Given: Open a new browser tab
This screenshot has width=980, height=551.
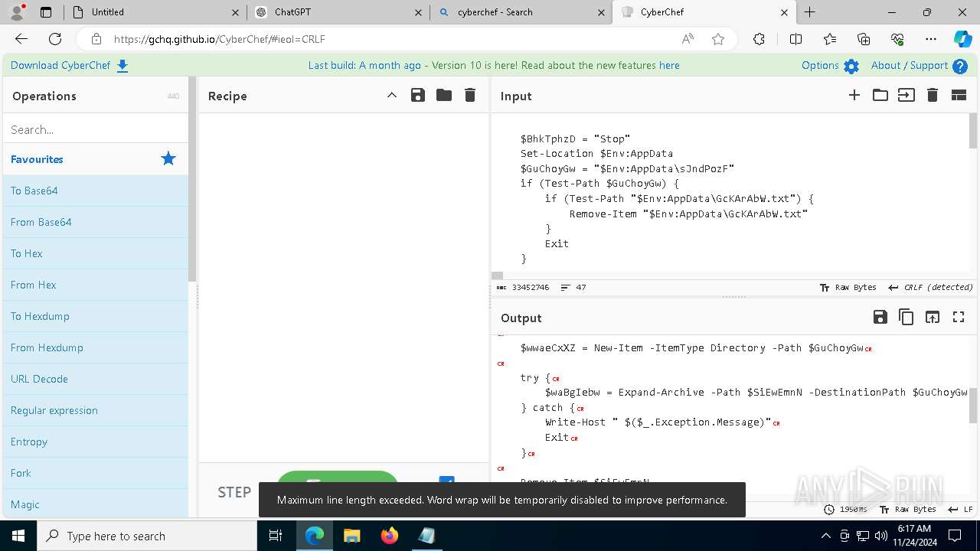Looking at the screenshot, I should [809, 12].
